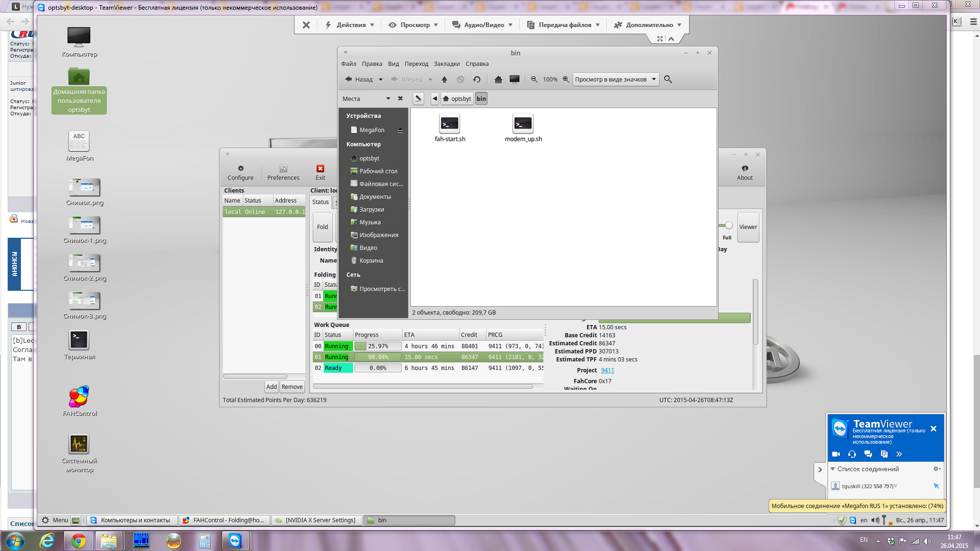Go to home folder via house icon
This screenshot has width=980, height=551.
pyautogui.click(x=498, y=80)
